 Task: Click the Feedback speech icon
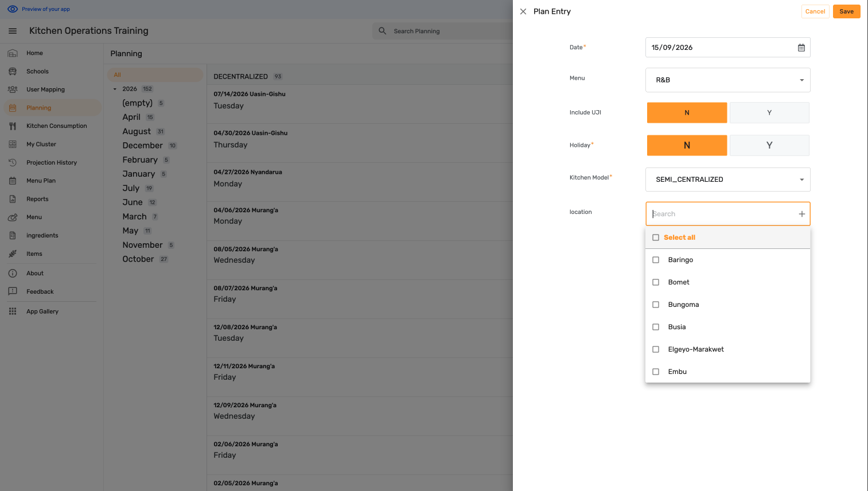click(13, 291)
